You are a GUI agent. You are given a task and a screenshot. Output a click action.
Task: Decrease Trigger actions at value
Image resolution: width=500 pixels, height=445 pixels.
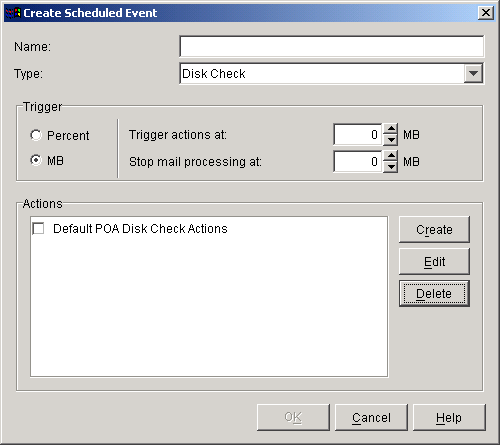390,140
